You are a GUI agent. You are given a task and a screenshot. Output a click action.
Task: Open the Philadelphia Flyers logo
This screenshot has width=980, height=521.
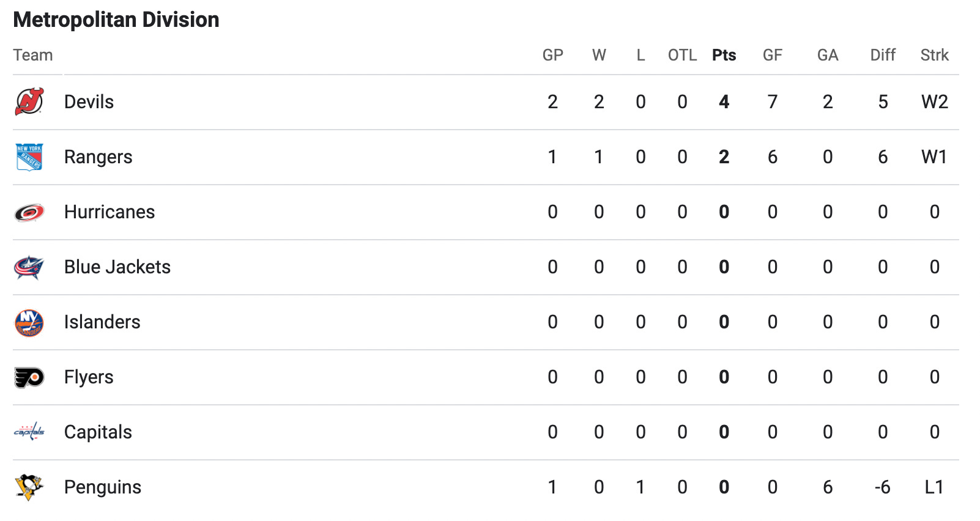coord(29,377)
